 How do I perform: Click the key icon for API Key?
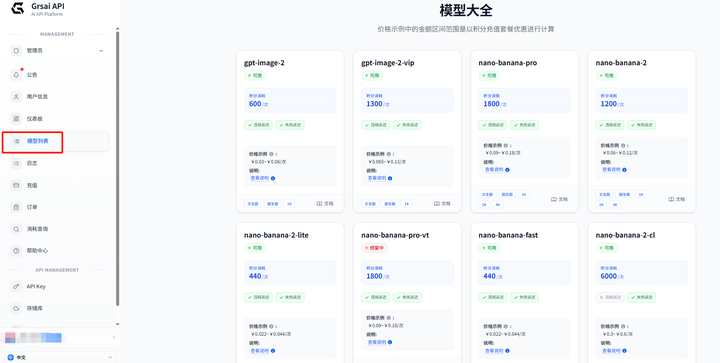tap(17, 287)
